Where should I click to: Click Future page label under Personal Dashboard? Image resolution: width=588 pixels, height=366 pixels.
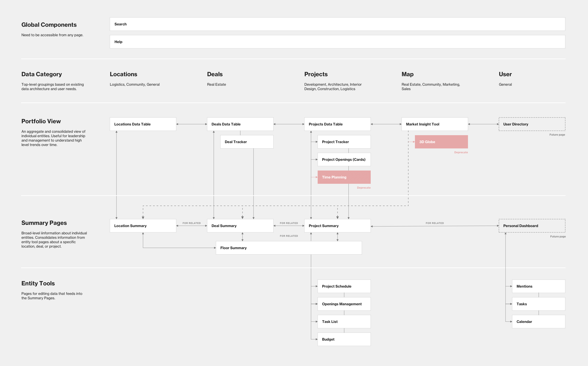click(558, 237)
